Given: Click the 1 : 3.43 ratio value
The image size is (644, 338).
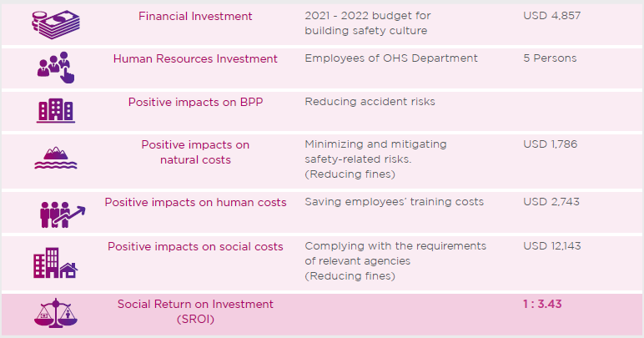Looking at the screenshot, I should tap(542, 305).
